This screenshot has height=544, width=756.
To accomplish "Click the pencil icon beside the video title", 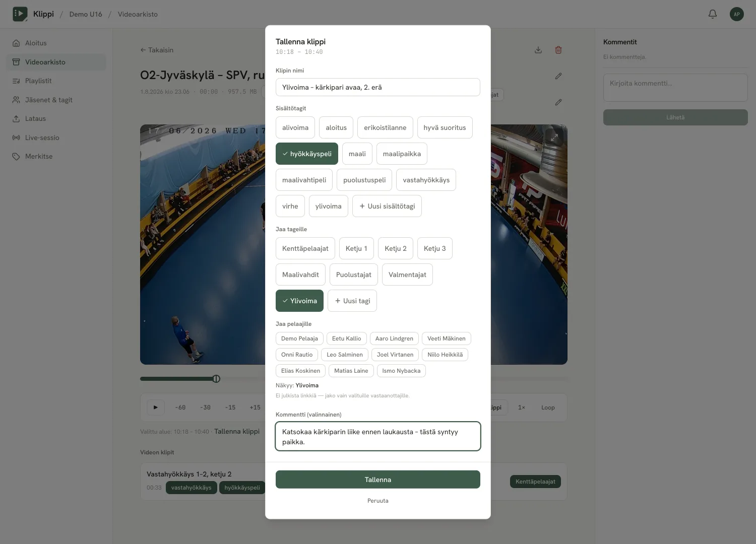I will 558,76.
